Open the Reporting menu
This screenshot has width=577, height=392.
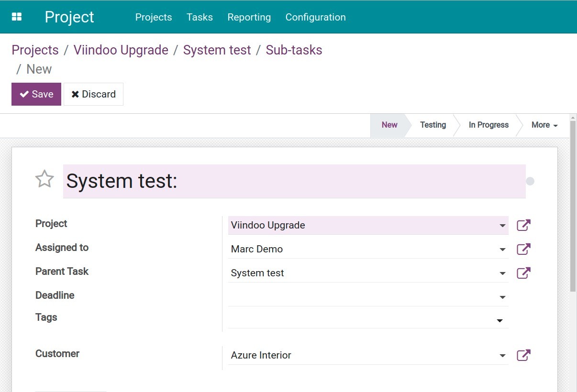click(x=249, y=17)
